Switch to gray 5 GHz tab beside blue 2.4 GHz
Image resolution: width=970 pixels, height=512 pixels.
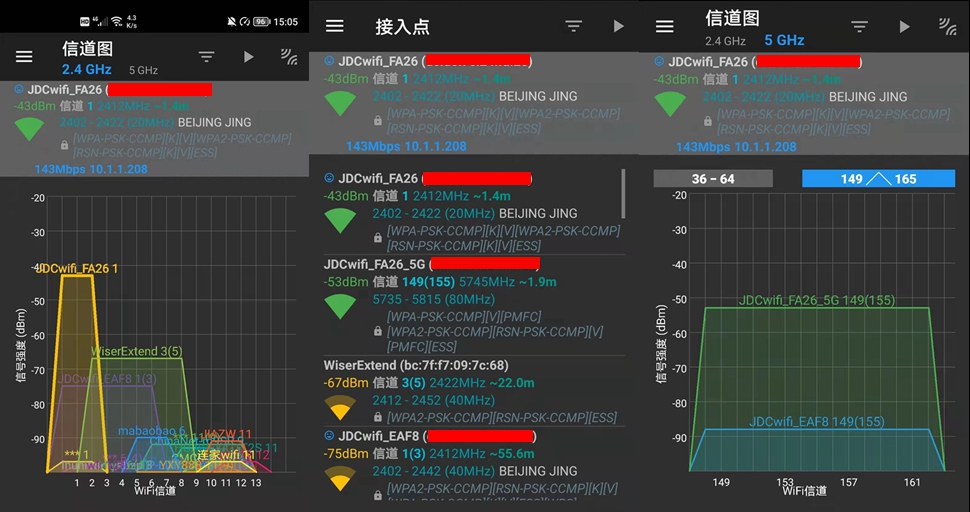[144, 70]
